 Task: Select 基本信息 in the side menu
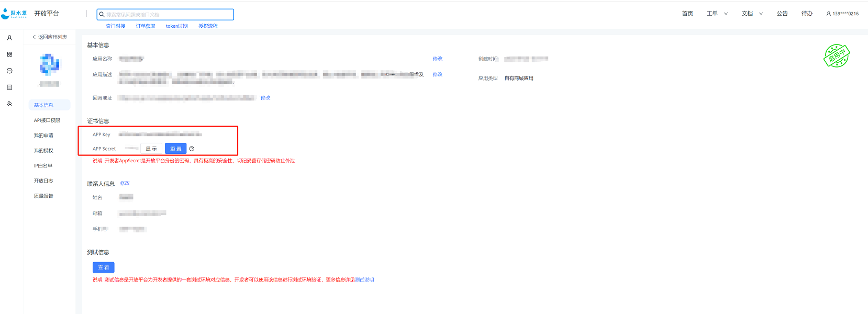point(49,105)
